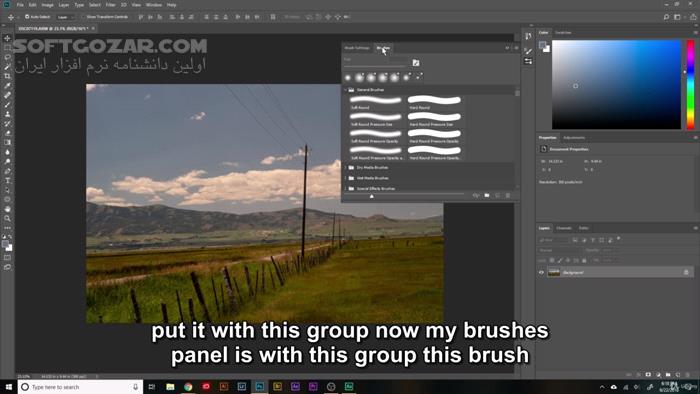Select the Eraser tool
700x394 pixels.
click(7, 133)
